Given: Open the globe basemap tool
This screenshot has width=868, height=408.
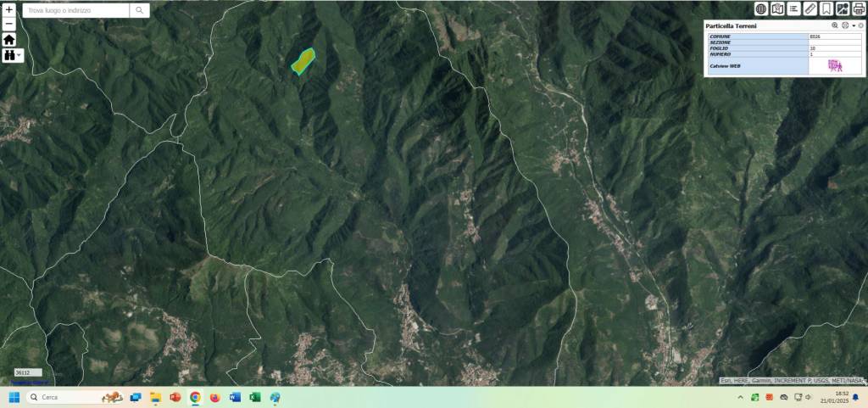Looking at the screenshot, I should tap(761, 8).
